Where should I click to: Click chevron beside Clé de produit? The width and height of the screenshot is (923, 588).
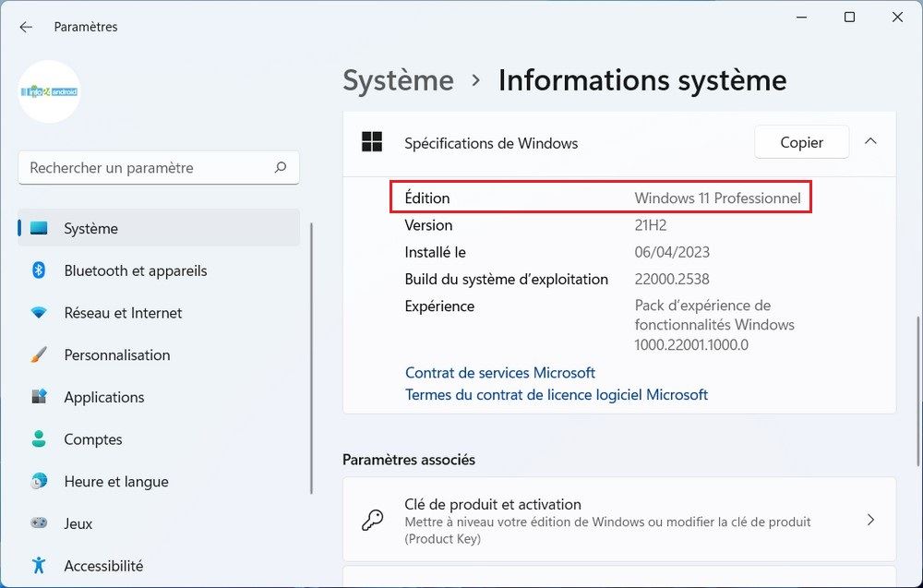pos(870,520)
